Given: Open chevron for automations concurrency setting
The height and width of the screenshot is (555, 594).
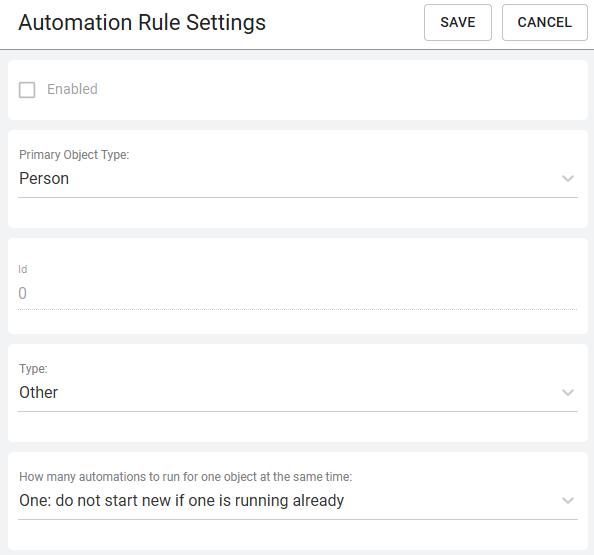Looking at the screenshot, I should pyautogui.click(x=567, y=500).
